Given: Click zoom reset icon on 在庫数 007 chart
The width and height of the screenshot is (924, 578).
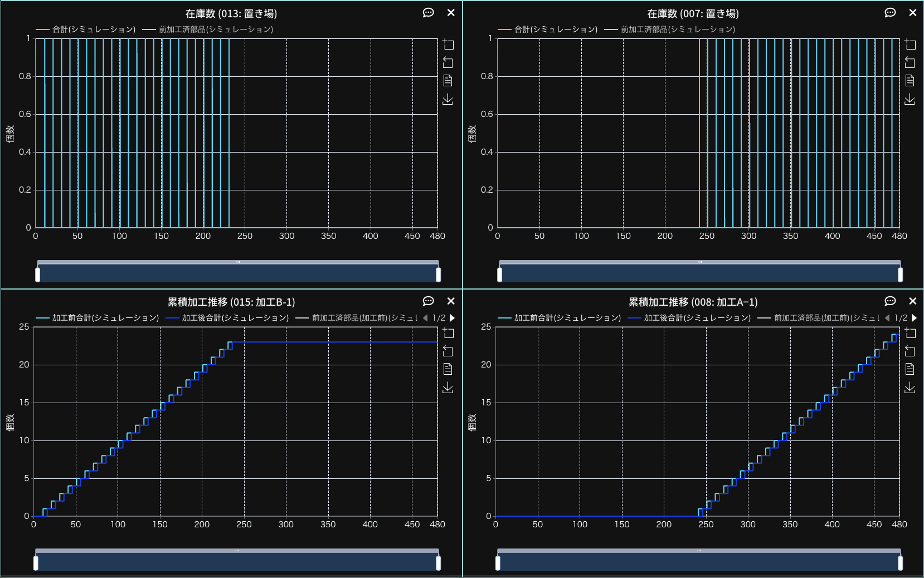Looking at the screenshot, I should pyautogui.click(x=910, y=62).
